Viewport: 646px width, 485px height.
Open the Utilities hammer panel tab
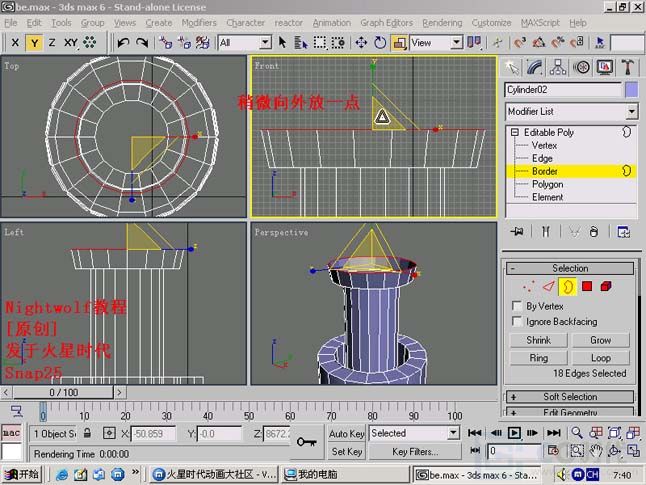click(627, 67)
